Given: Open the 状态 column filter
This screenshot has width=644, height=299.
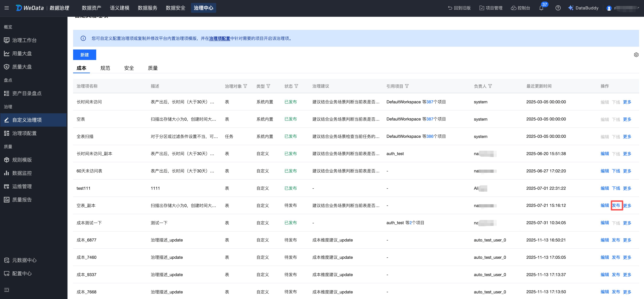Looking at the screenshot, I should (x=296, y=86).
